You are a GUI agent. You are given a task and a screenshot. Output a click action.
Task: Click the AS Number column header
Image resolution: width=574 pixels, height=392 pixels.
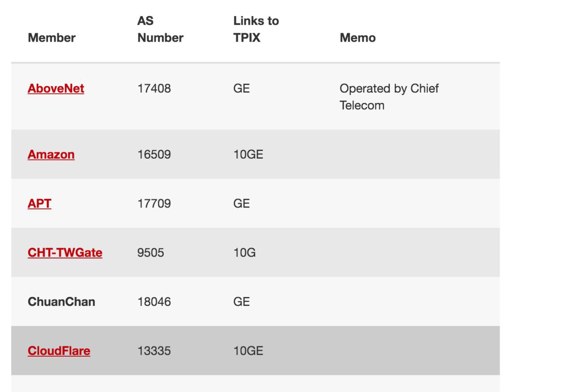(x=160, y=30)
